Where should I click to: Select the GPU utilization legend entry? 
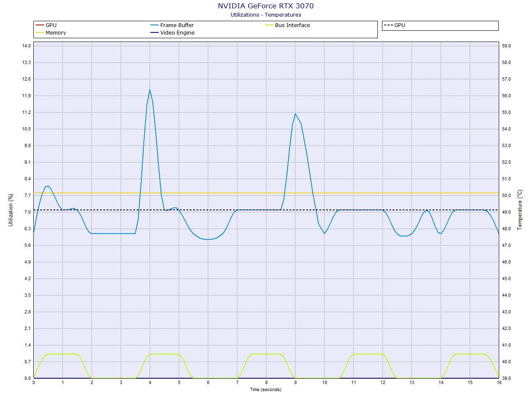tap(46, 25)
